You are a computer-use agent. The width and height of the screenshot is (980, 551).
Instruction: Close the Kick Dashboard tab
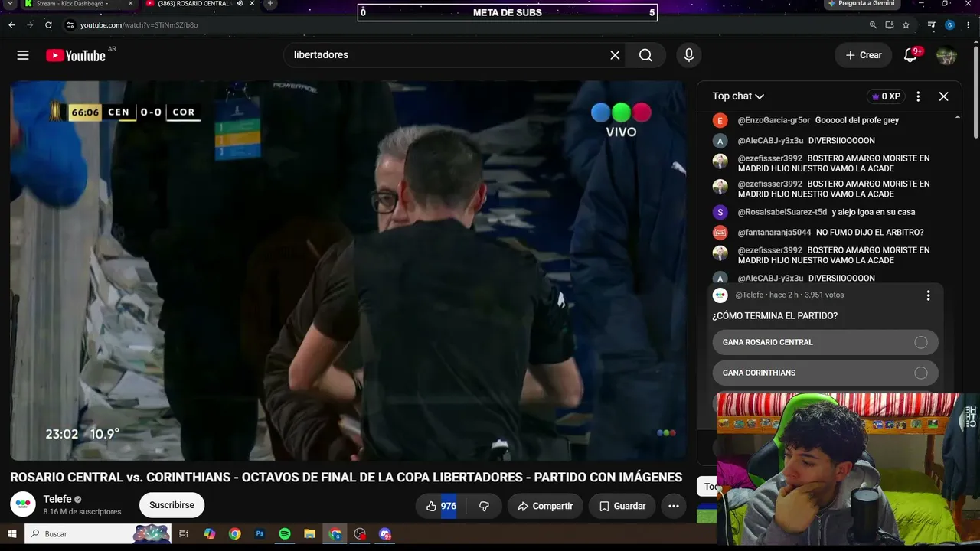pyautogui.click(x=130, y=4)
